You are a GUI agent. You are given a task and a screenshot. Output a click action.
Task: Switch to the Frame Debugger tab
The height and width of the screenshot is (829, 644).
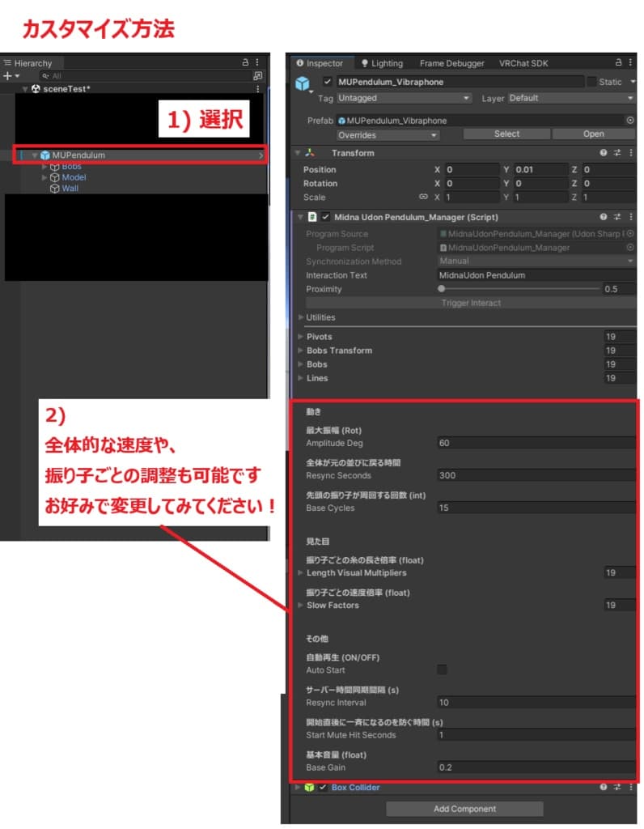451,63
